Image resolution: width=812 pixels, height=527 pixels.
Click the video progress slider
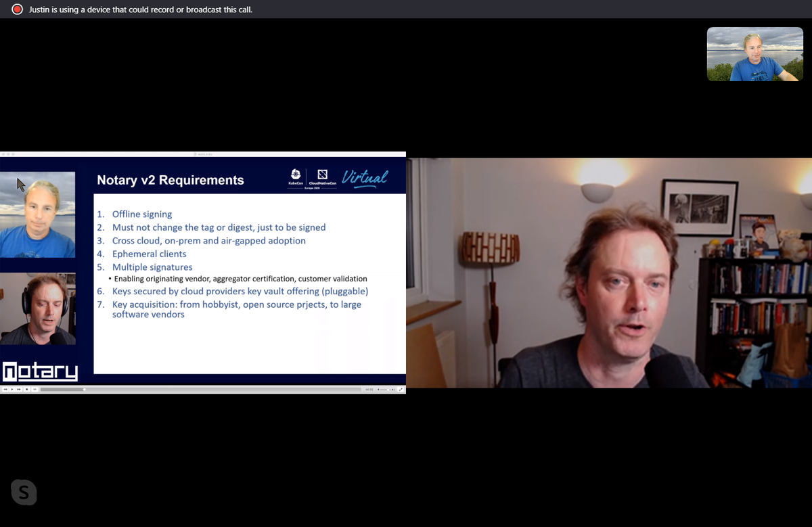click(x=201, y=389)
